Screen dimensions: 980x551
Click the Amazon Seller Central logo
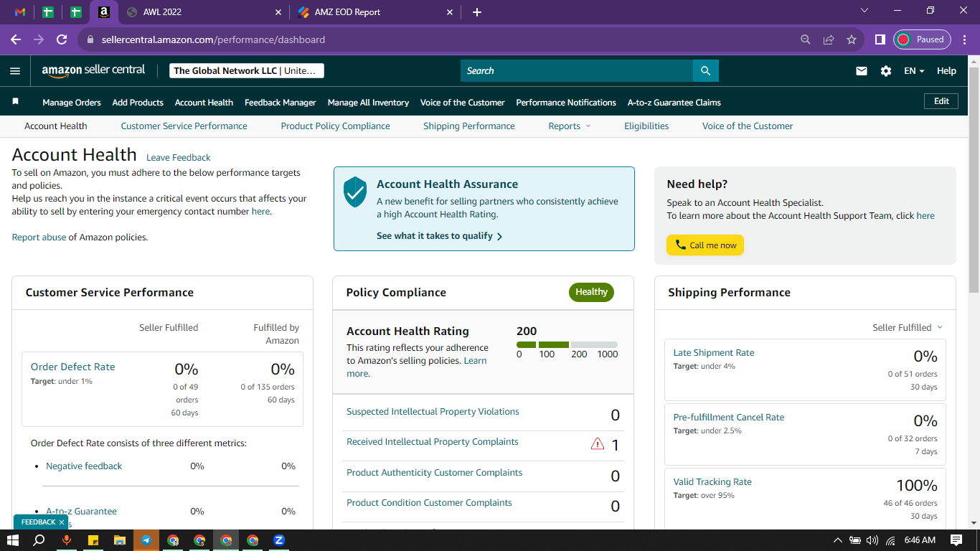click(93, 70)
